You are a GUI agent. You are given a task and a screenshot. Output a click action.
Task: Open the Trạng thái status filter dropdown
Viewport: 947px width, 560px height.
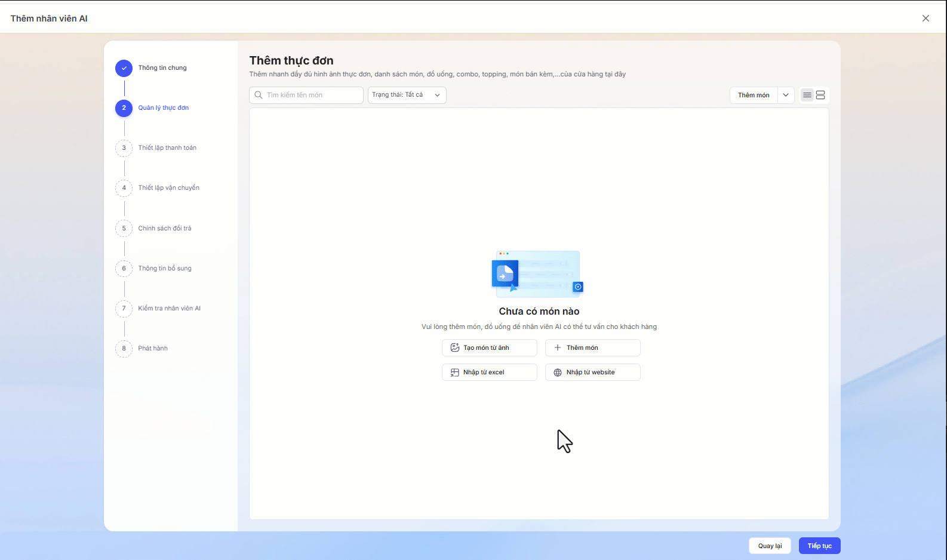click(407, 95)
